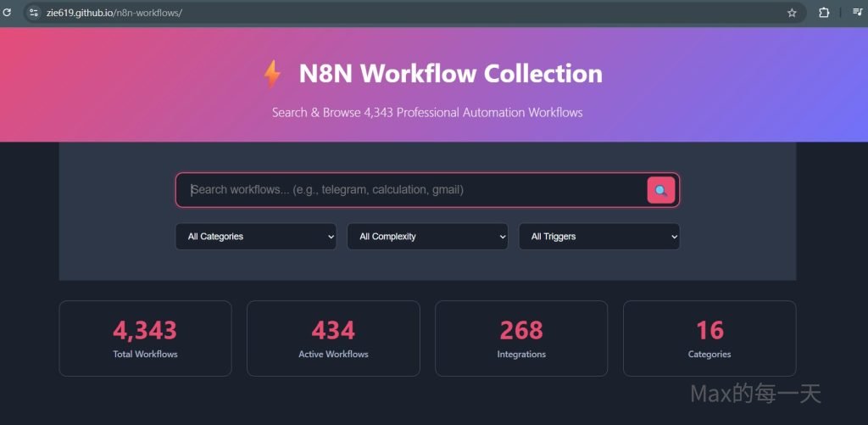Click the browser address bar URL
The height and width of the screenshot is (425, 868).
coord(114,13)
